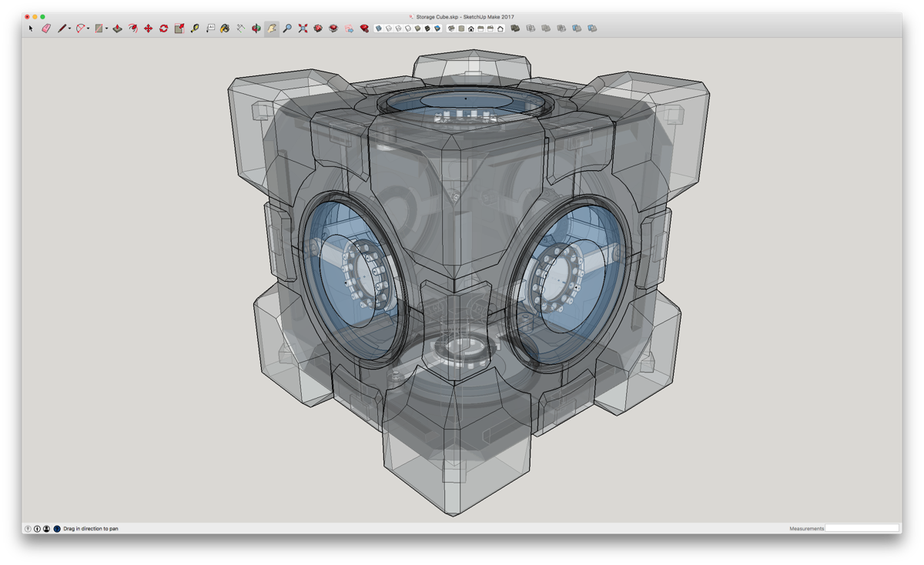Click the Measurements input field

[862, 528]
